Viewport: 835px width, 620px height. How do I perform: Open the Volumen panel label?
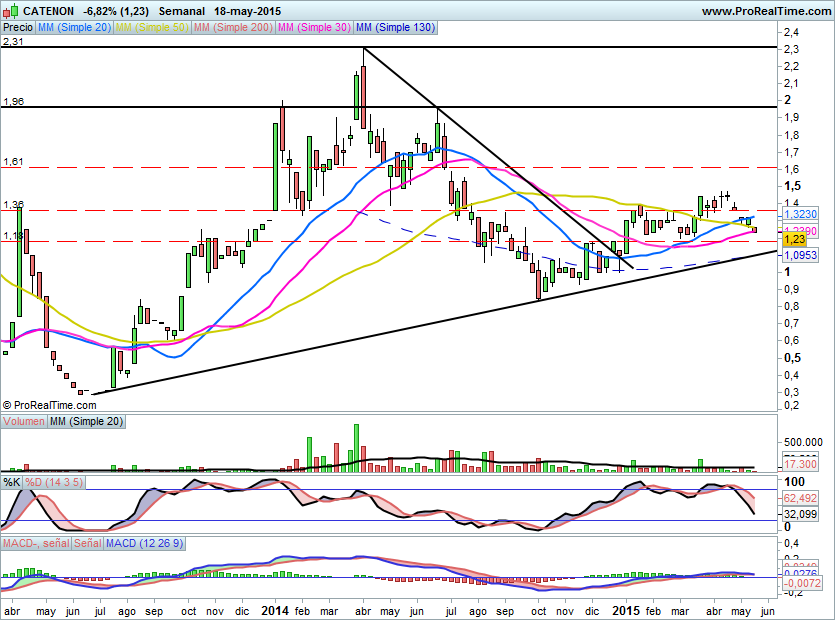click(x=23, y=422)
